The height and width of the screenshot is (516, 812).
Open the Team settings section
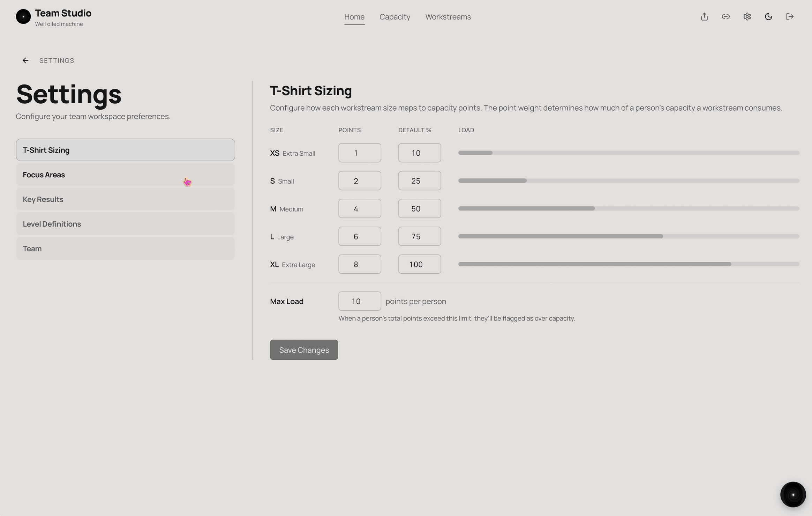[125, 248]
